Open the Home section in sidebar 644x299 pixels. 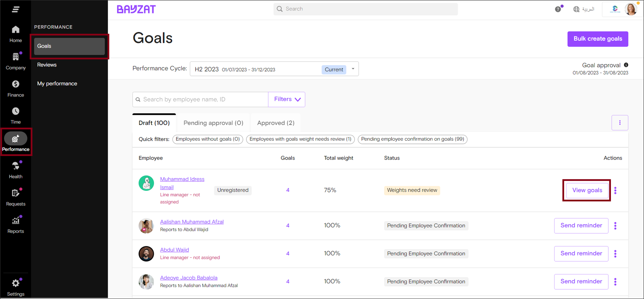[15, 34]
